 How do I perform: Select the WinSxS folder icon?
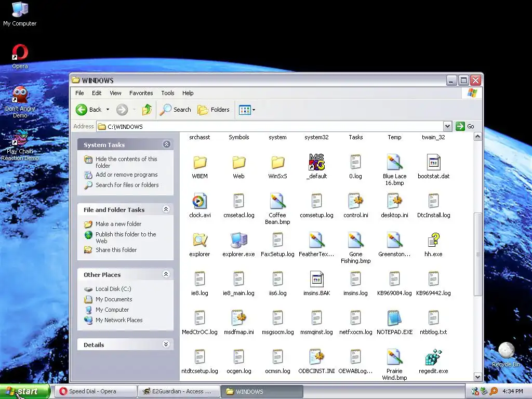click(x=277, y=163)
